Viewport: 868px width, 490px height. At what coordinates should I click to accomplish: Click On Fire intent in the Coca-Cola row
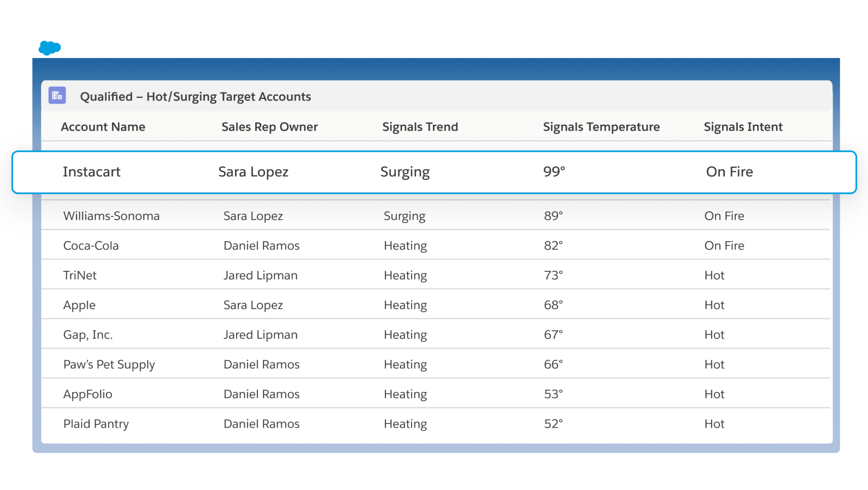724,246
